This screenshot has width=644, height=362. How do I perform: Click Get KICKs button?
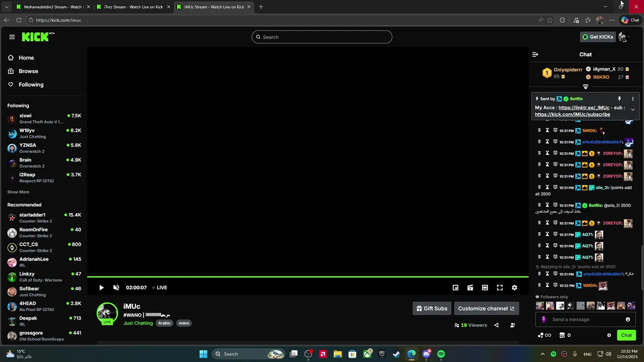pos(598,37)
